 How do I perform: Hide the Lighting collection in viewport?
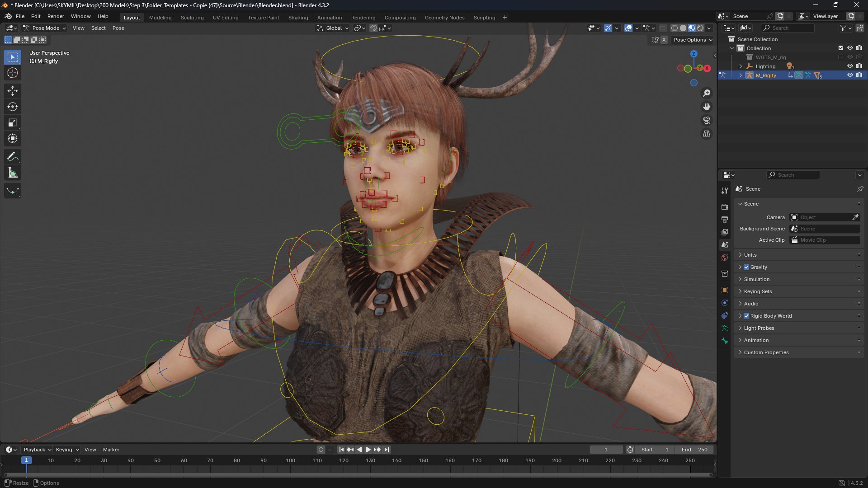(x=850, y=66)
